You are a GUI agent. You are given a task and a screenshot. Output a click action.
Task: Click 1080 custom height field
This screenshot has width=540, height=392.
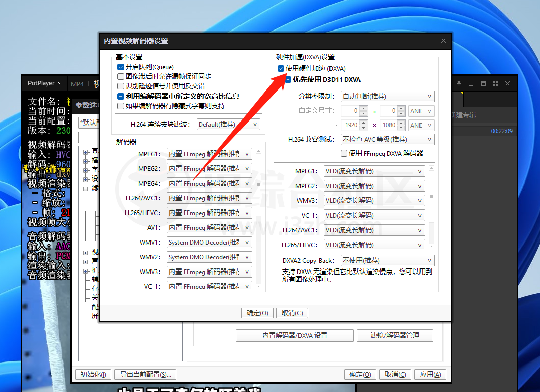[x=388, y=125]
